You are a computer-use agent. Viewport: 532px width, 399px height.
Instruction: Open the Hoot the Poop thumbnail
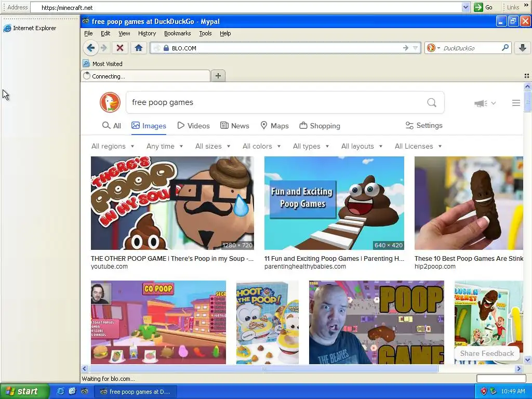point(268,322)
